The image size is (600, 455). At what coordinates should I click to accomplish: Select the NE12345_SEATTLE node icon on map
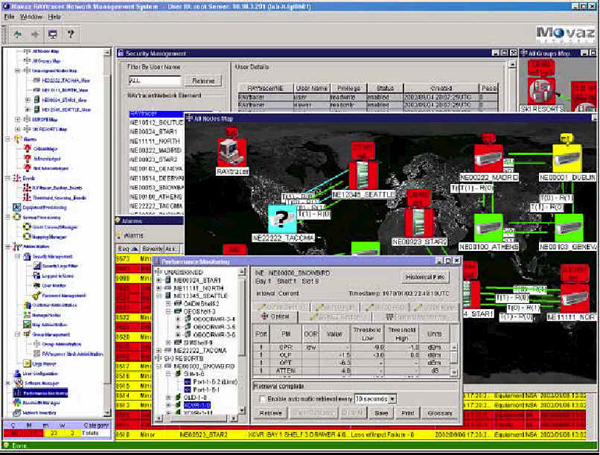363,175
